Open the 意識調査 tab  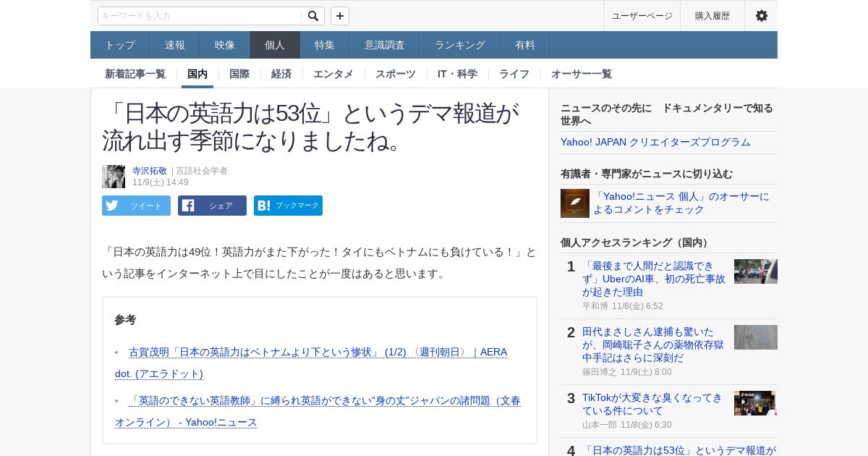click(385, 45)
